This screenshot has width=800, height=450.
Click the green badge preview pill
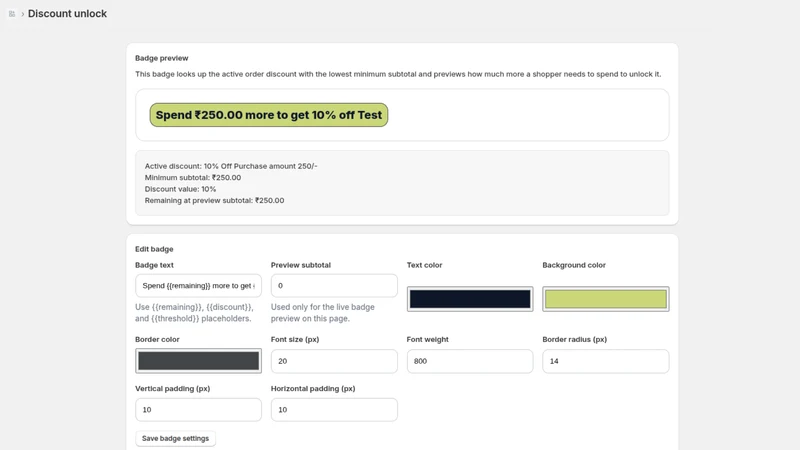(269, 115)
